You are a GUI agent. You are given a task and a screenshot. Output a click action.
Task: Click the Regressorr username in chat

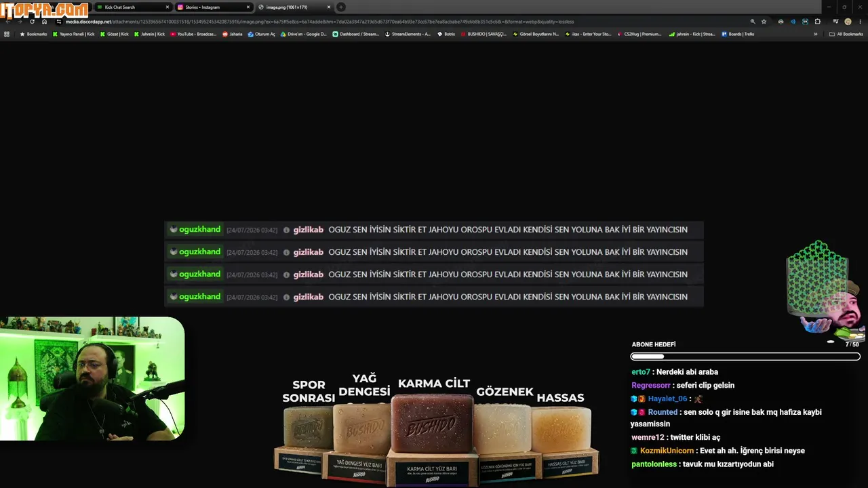click(651, 386)
